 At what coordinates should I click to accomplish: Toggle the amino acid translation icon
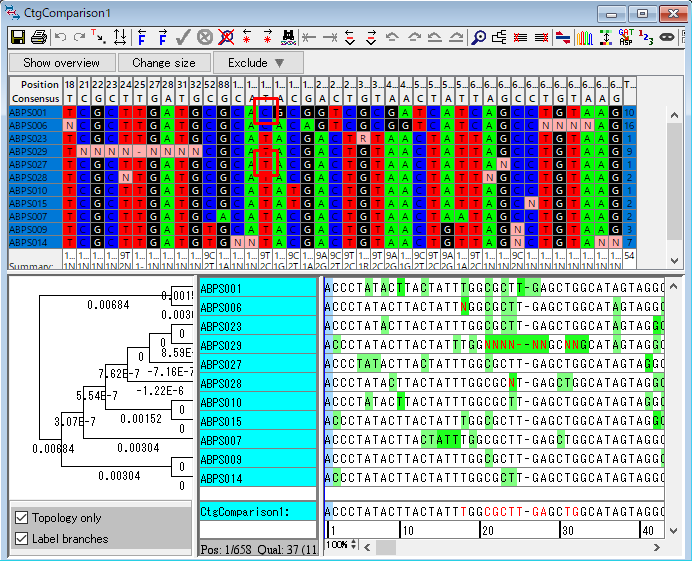(x=626, y=38)
